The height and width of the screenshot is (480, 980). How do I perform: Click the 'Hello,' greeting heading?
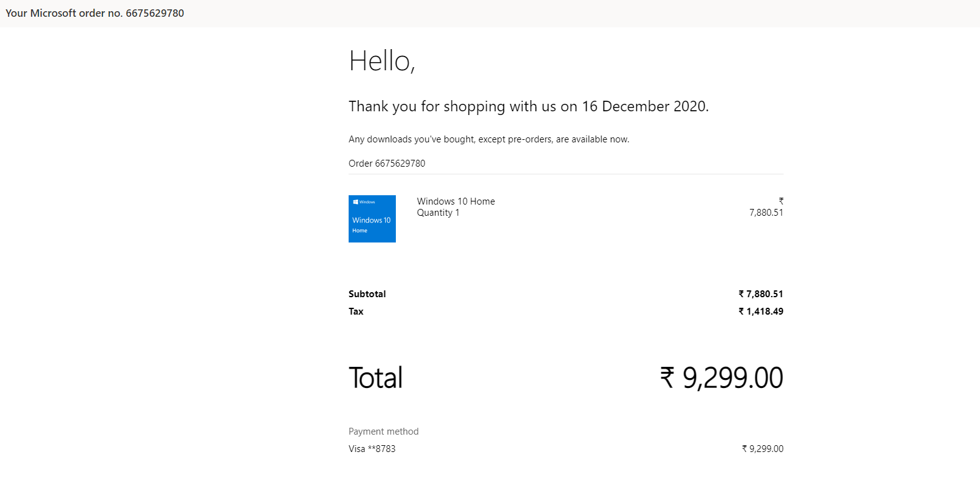tap(382, 61)
